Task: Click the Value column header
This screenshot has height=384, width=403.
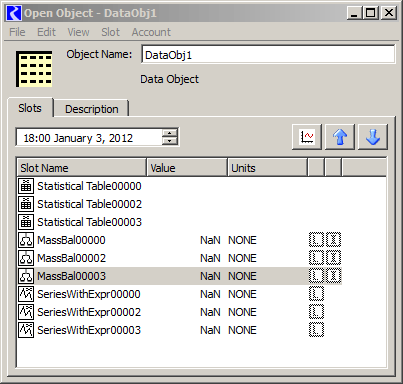Action: (187, 168)
